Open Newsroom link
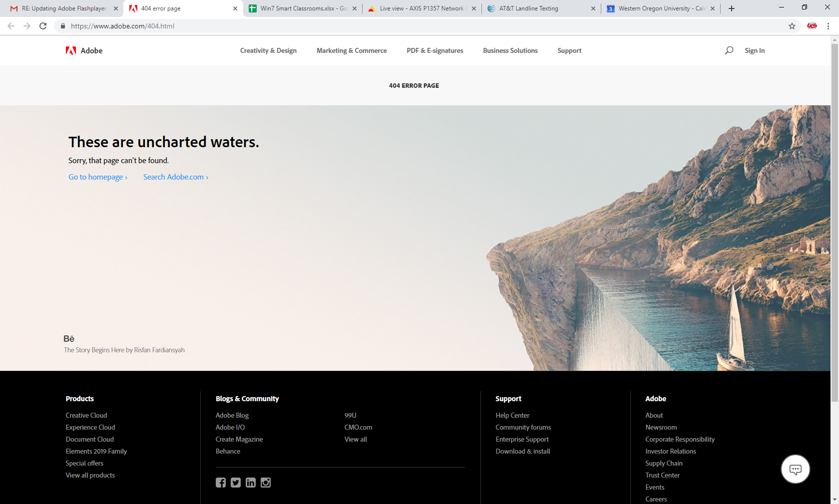This screenshot has width=839, height=504. 661,427
